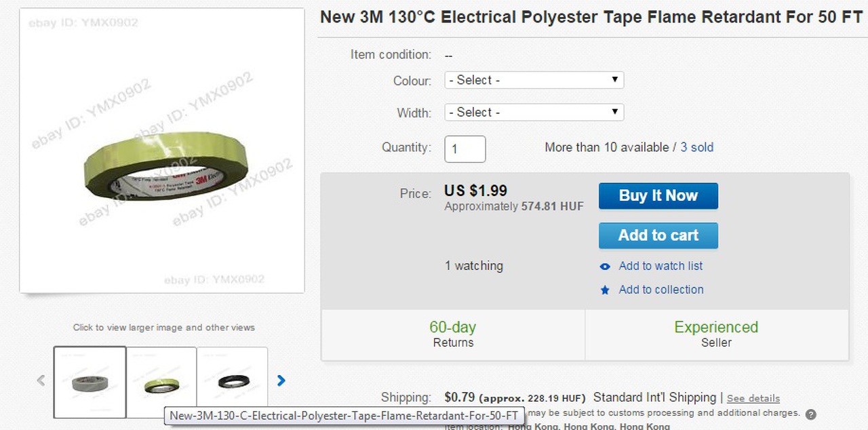Click the star icon beside Add to collection
Viewport: 868px width, 430px height.
(x=605, y=290)
